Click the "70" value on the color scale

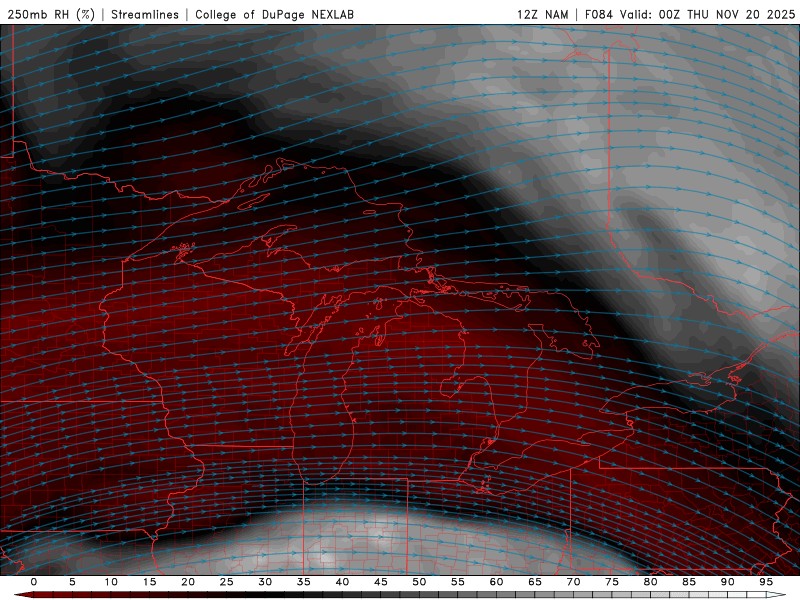(x=573, y=582)
